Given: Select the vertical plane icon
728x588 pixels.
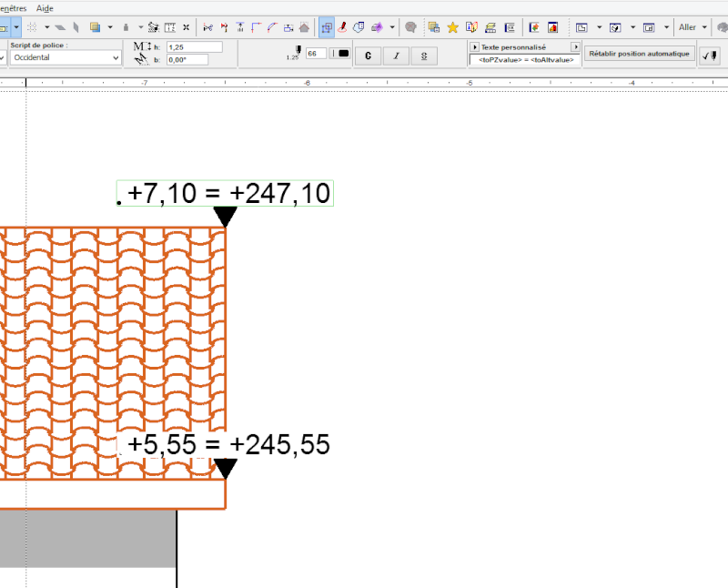Looking at the screenshot, I should [x=76, y=27].
